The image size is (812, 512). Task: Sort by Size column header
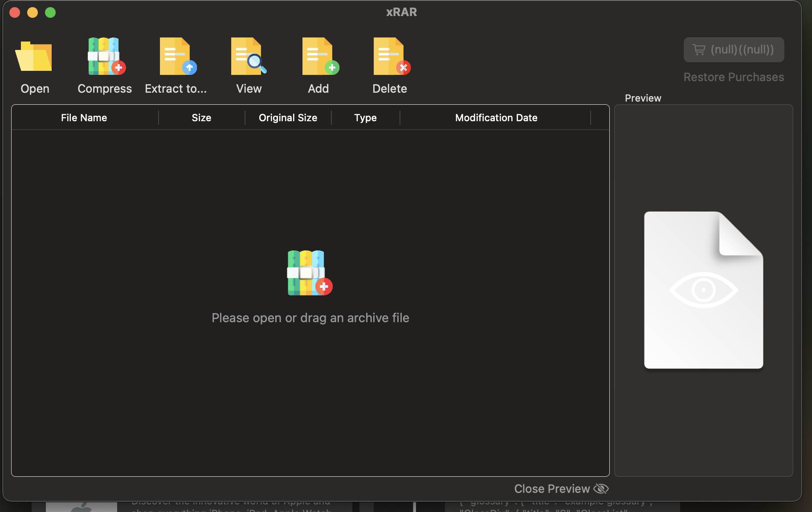coord(201,118)
